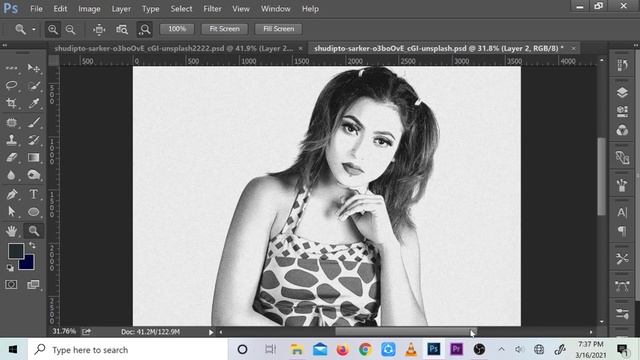Open the History panel icon
The image size is (640, 360).
click(622, 65)
